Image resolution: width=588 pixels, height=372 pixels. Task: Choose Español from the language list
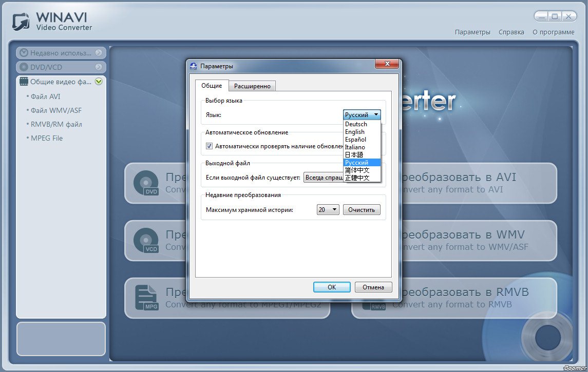coord(362,140)
